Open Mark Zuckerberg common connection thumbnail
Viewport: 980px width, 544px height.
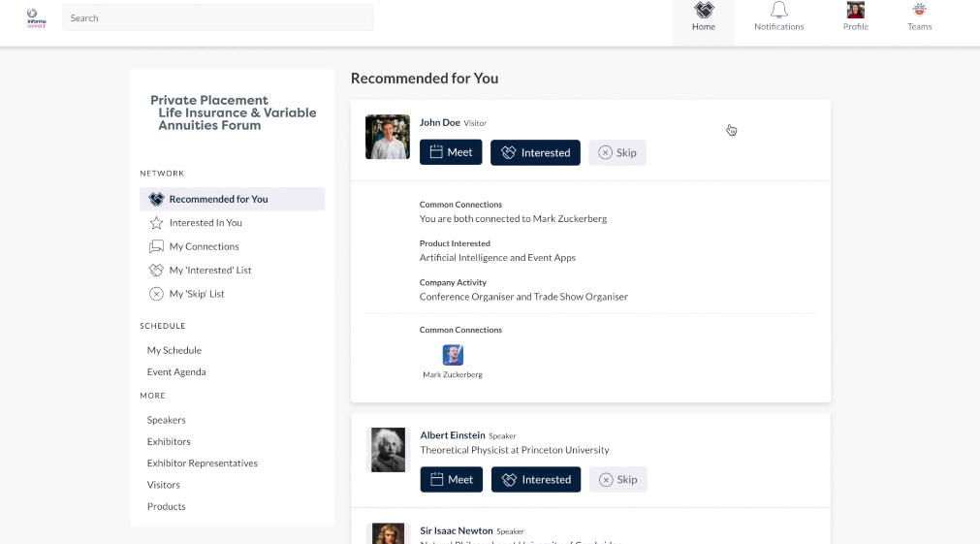click(453, 355)
